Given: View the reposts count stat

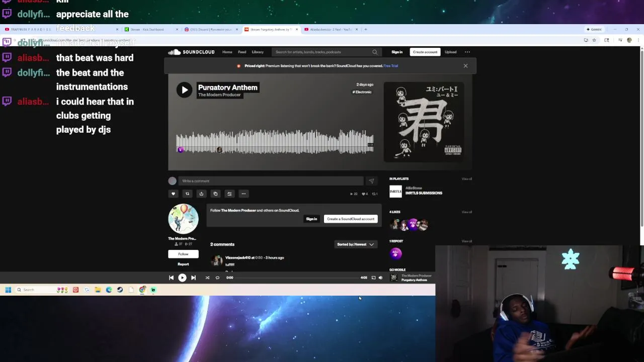Looking at the screenshot, I should coord(375,194).
